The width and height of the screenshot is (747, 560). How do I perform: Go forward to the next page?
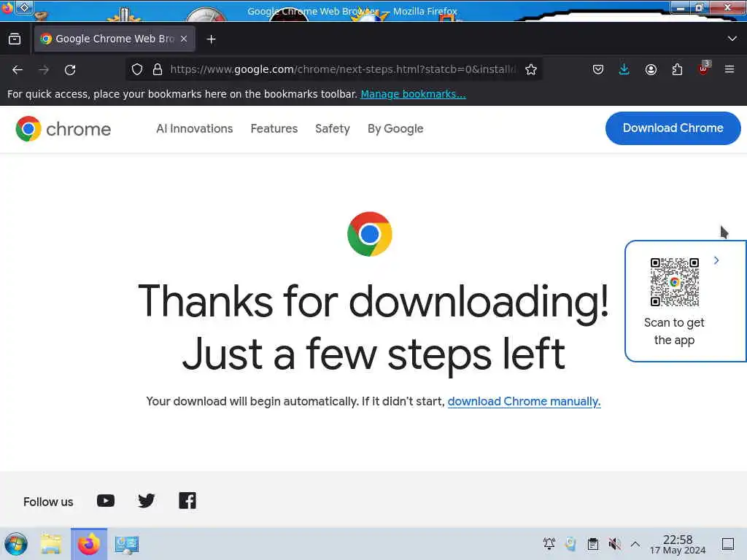pos(44,69)
